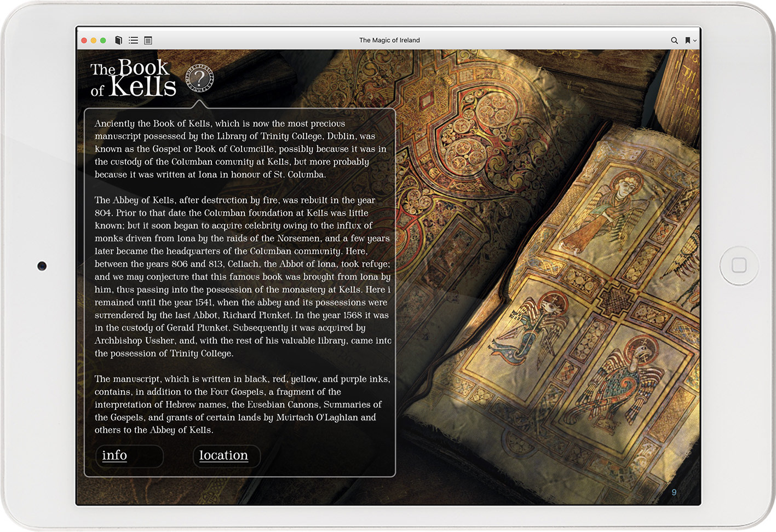Image resolution: width=776 pixels, height=532 pixels.
Task: Open the search magnifier
Action: (x=674, y=40)
